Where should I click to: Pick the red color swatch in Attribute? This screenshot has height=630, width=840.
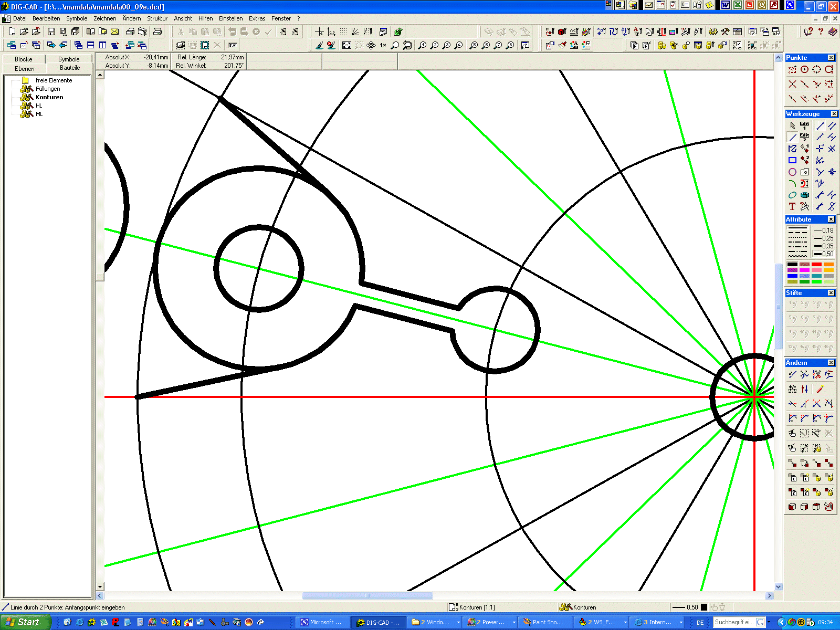[816, 265]
